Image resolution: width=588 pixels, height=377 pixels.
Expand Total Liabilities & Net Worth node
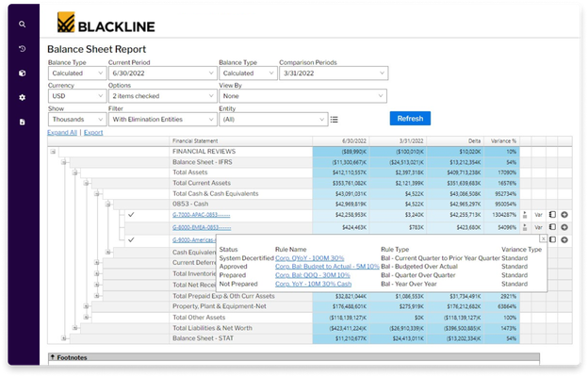pos(75,328)
